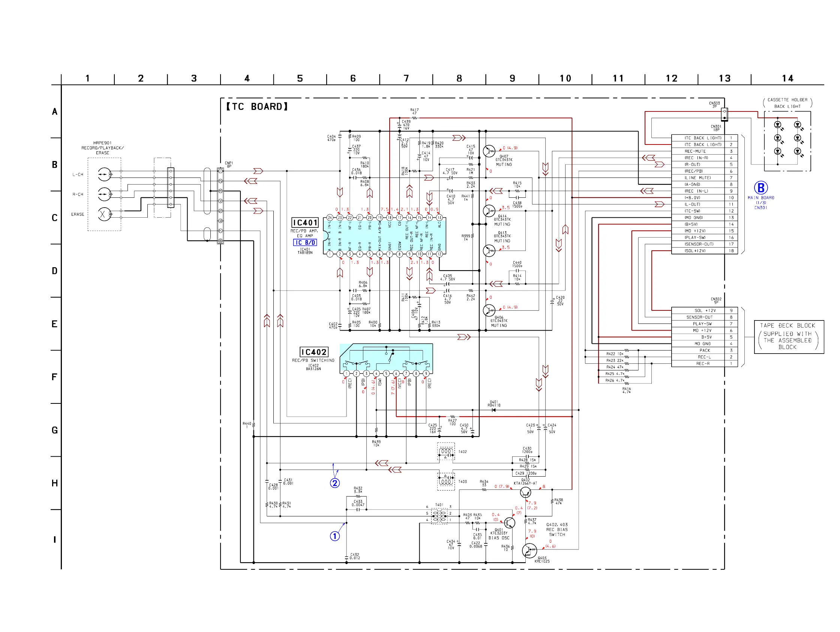The height and width of the screenshot is (632, 840).
Task: Click the D401 diode symbol
Action: [x=493, y=410]
